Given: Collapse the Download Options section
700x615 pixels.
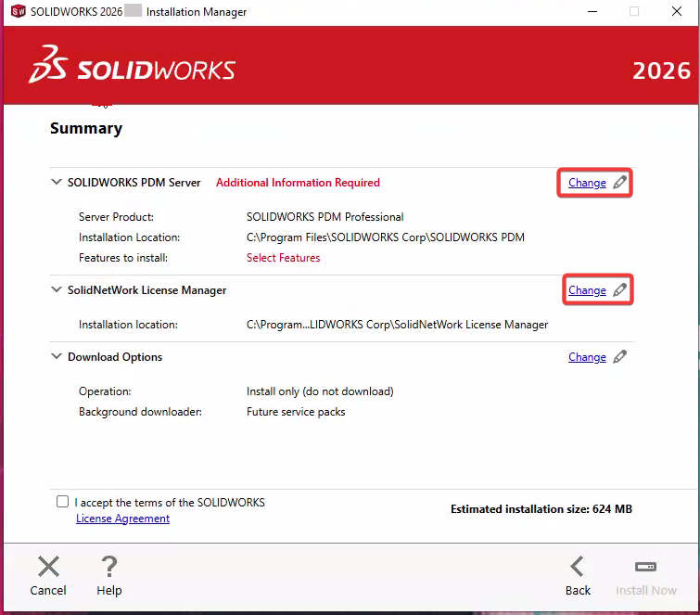Looking at the screenshot, I should click(x=57, y=356).
